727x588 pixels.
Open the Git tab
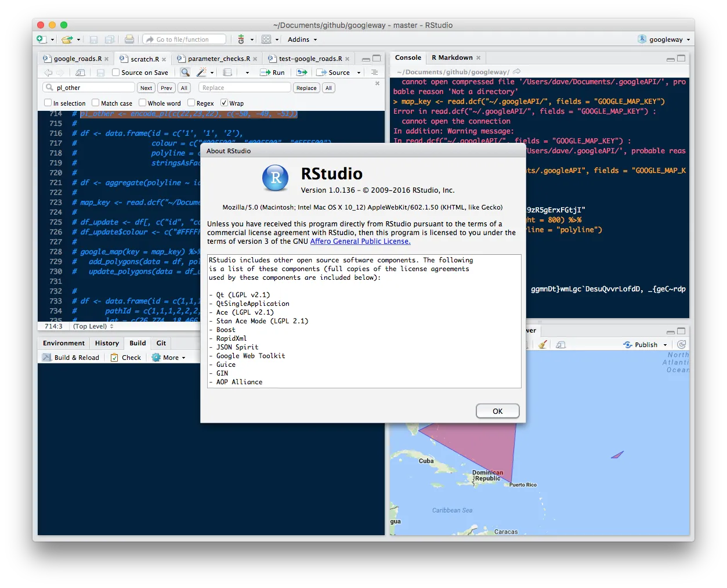click(x=161, y=343)
